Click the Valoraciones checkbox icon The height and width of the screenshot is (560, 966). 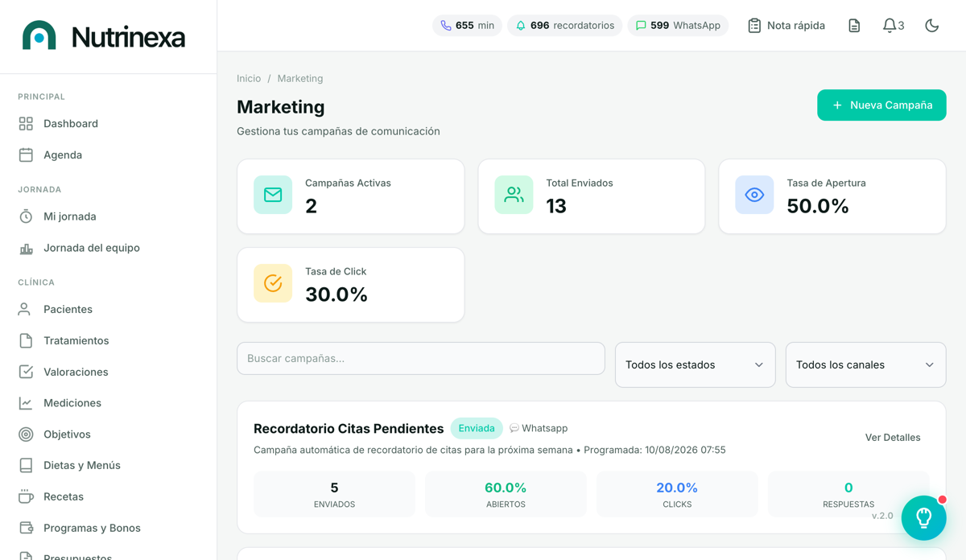[x=26, y=372]
